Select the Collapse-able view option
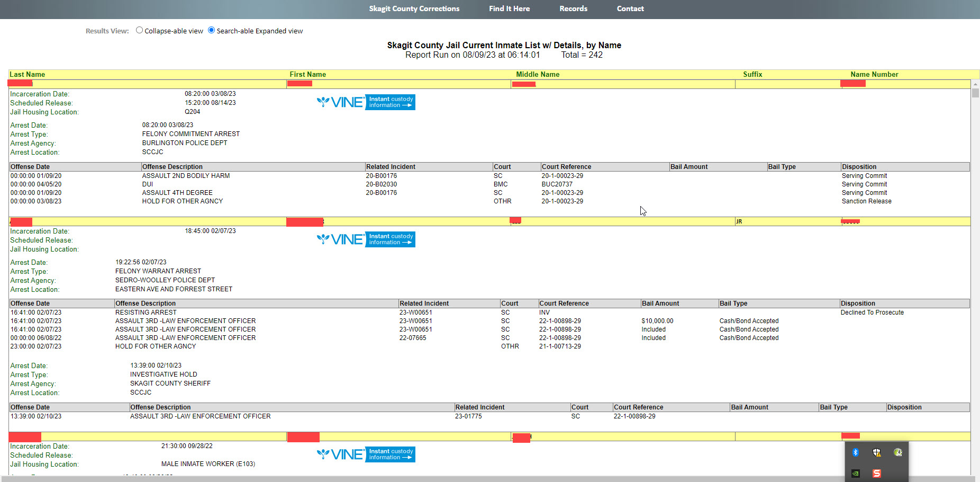The image size is (980, 482). click(139, 30)
